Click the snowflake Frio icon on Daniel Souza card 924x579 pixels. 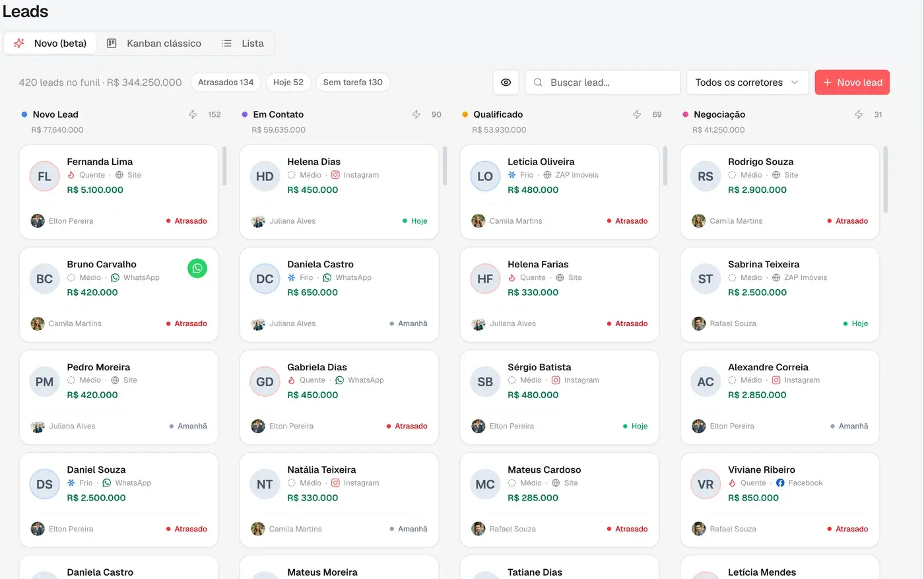(71, 483)
